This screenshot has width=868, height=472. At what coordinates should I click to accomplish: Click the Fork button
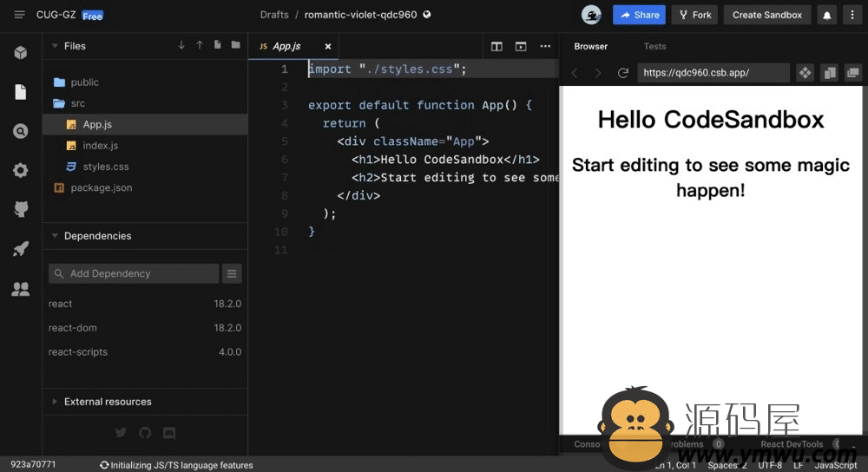click(694, 15)
